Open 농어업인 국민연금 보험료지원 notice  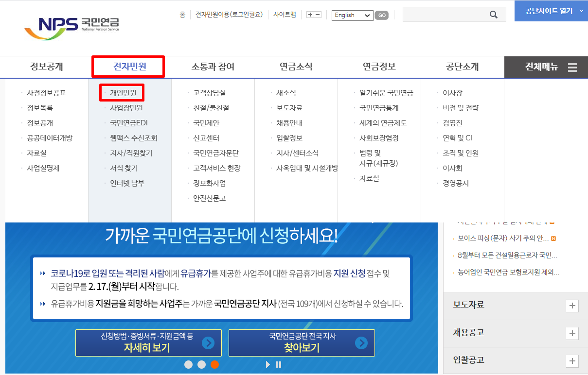coord(509,272)
